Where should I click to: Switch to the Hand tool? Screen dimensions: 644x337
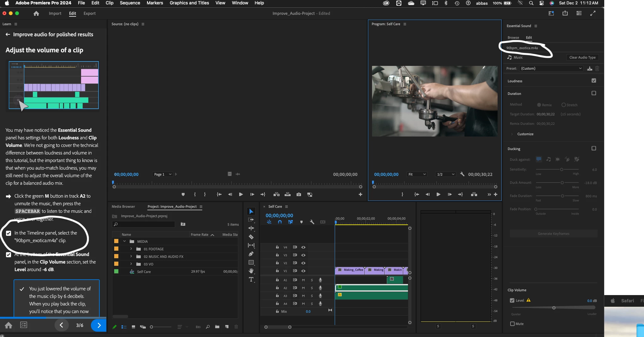point(251,271)
